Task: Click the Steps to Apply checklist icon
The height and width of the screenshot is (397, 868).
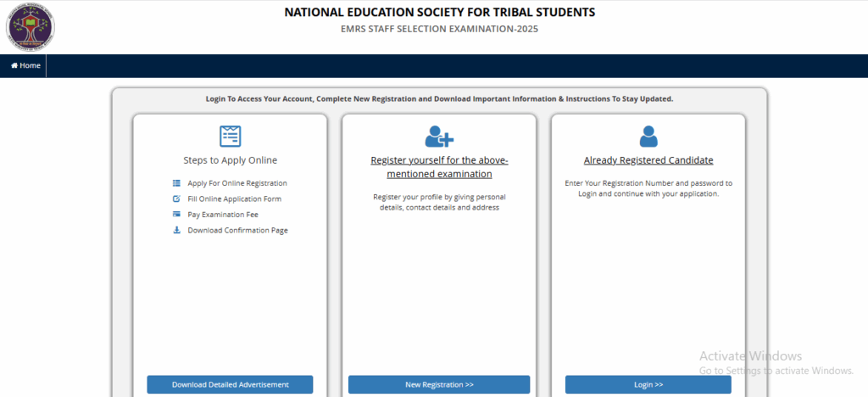Action: point(230,136)
